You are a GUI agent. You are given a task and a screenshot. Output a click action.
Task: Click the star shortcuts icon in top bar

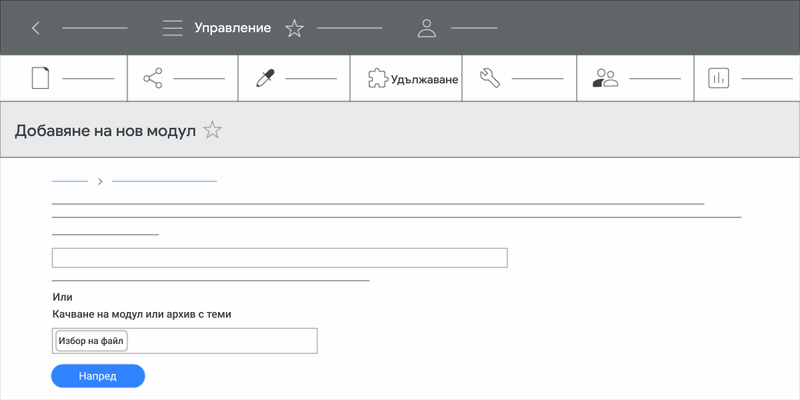294,28
